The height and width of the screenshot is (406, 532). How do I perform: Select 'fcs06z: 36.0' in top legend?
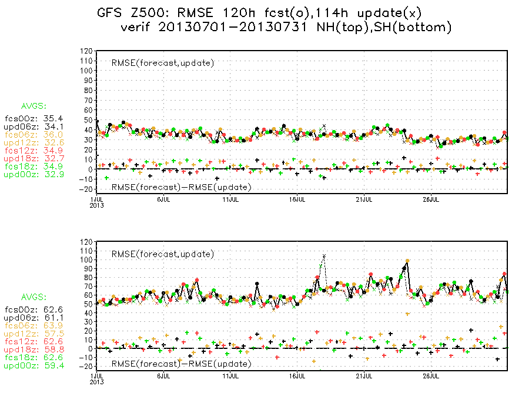pyautogui.click(x=34, y=135)
